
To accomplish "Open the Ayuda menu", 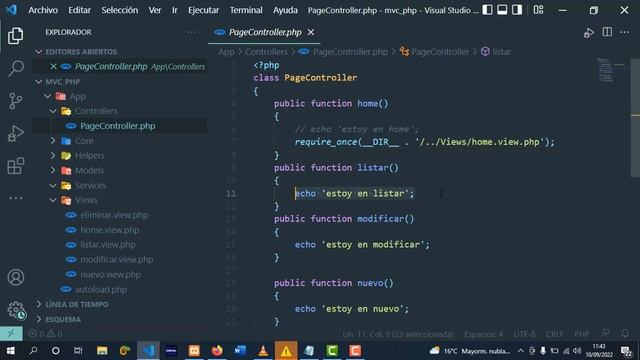I will click(285, 10).
